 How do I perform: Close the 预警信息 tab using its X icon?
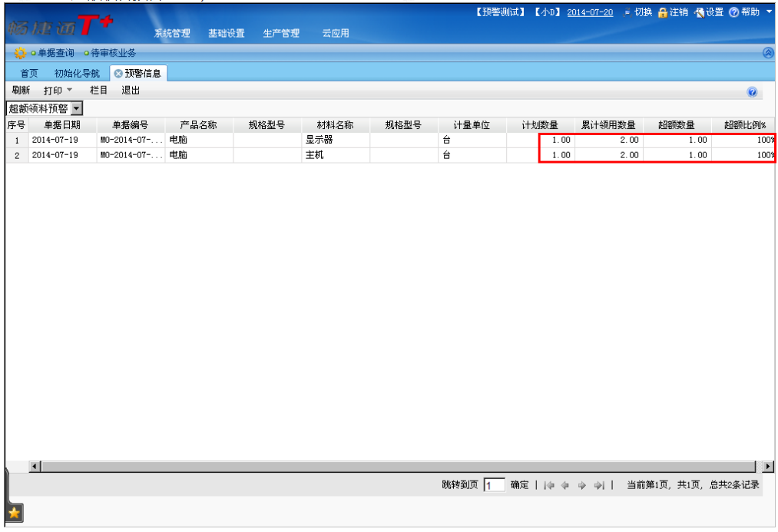[x=118, y=74]
